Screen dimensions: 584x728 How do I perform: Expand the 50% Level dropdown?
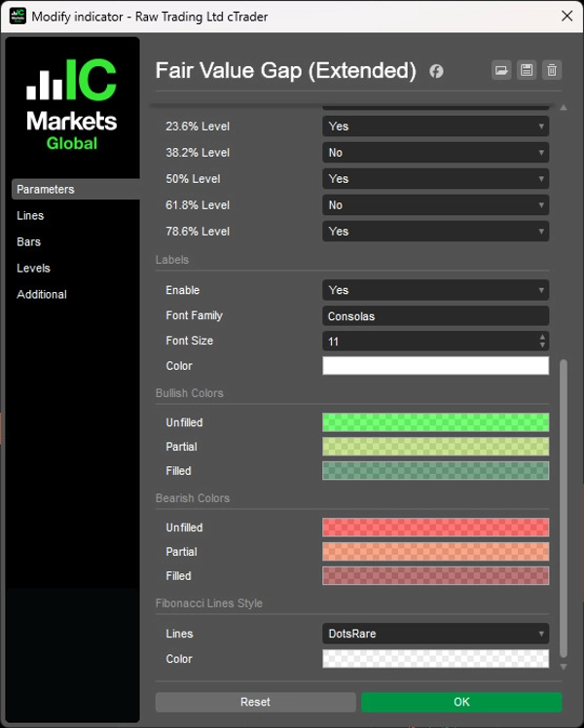pyautogui.click(x=435, y=179)
